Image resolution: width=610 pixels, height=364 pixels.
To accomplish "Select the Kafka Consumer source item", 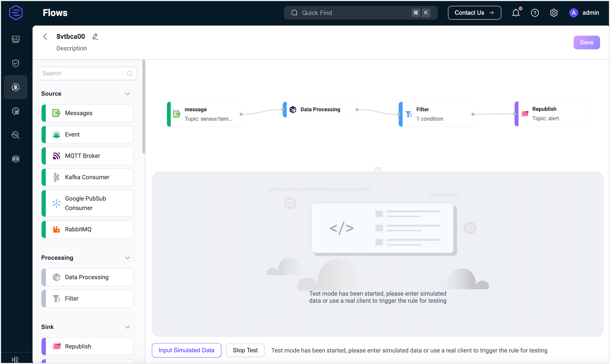I will coord(87,177).
